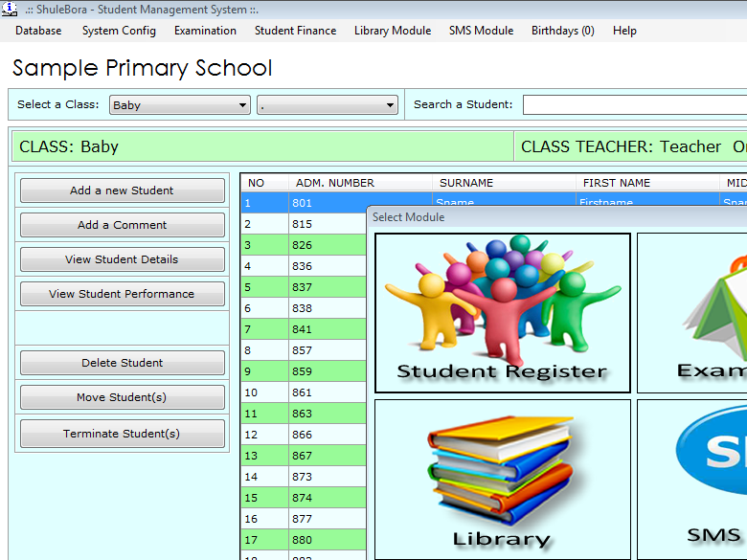Click the ShuleBora app icon in title bar
This screenshot has width=747, height=560.
click(x=10, y=10)
